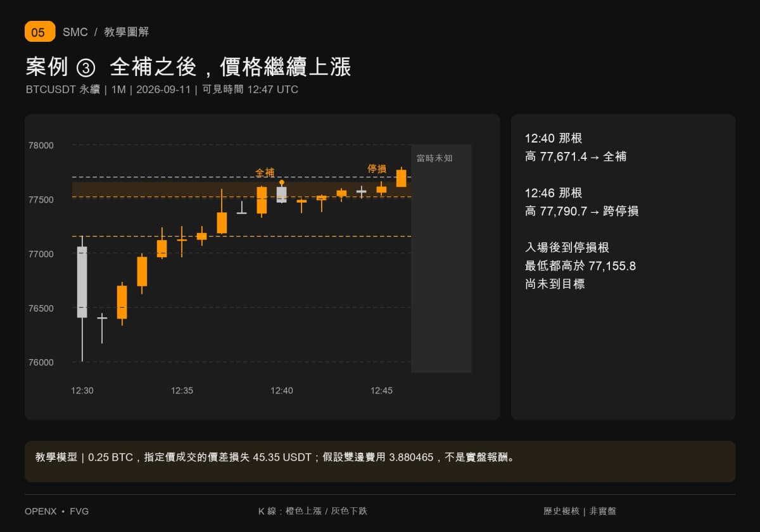This screenshot has width=760, height=532.
Task: Click the orange candle below 全補 label
Action: [x=262, y=200]
